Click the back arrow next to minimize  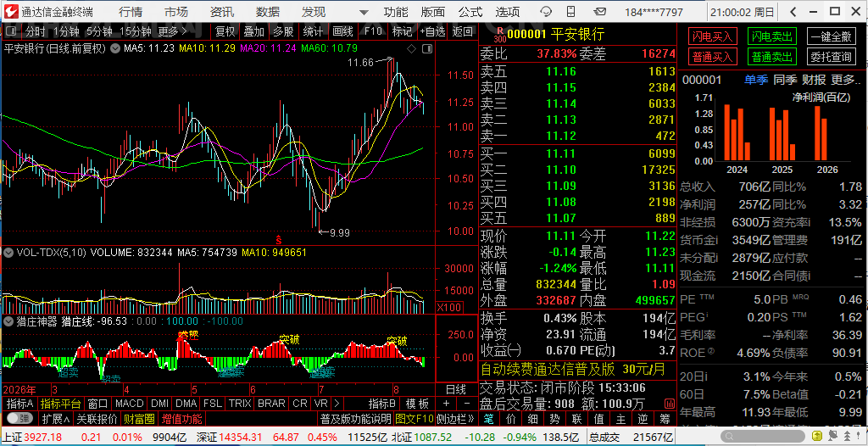pyautogui.click(x=793, y=12)
